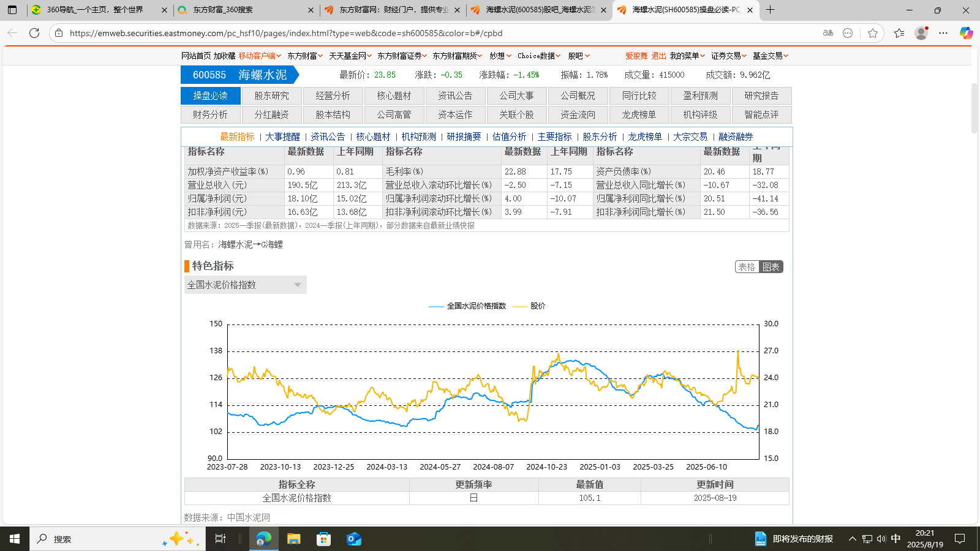View site information via the lock icon

pos(59,33)
